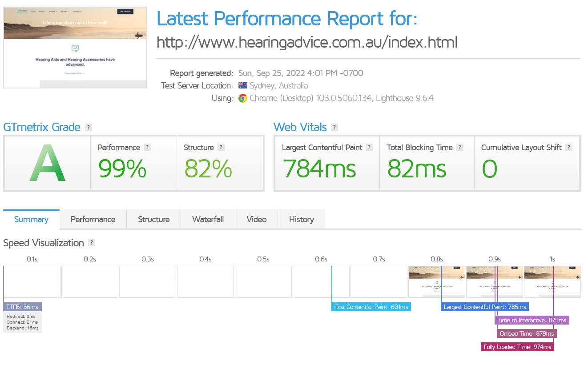Open the Performance score help icon
Screen dimensions: 588x365
147,148
